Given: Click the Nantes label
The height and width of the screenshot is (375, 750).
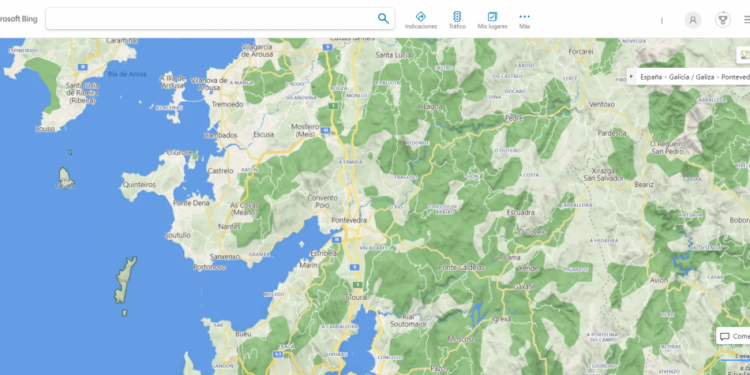Looking at the screenshot, I should [229, 226].
